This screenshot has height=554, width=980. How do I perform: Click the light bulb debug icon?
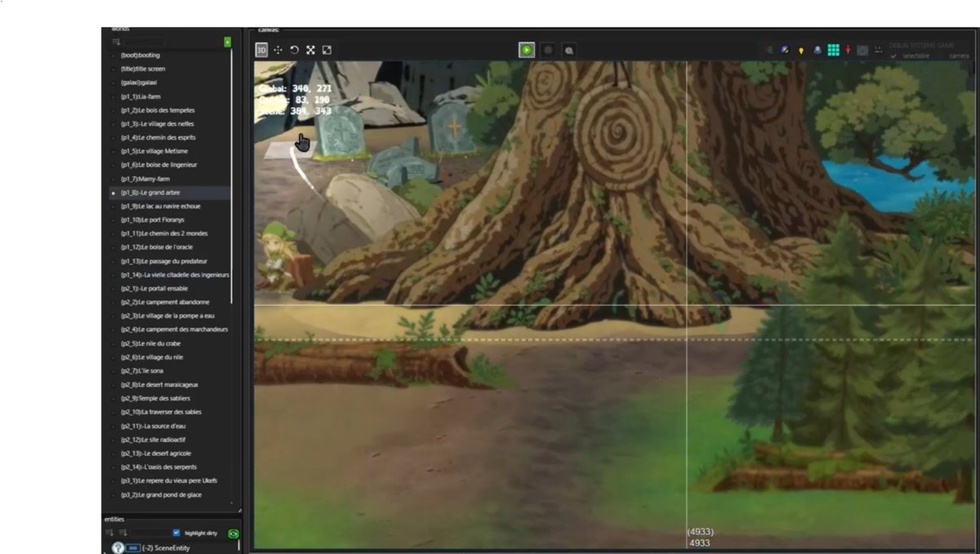801,50
